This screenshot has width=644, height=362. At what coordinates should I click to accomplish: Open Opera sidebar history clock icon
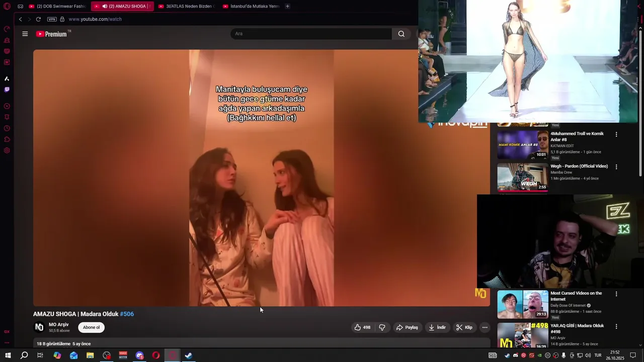point(7,128)
